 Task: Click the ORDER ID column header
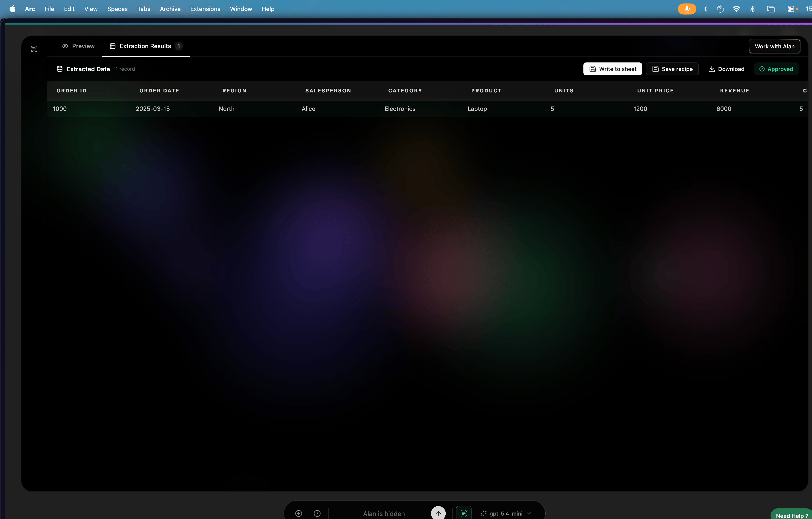71,91
